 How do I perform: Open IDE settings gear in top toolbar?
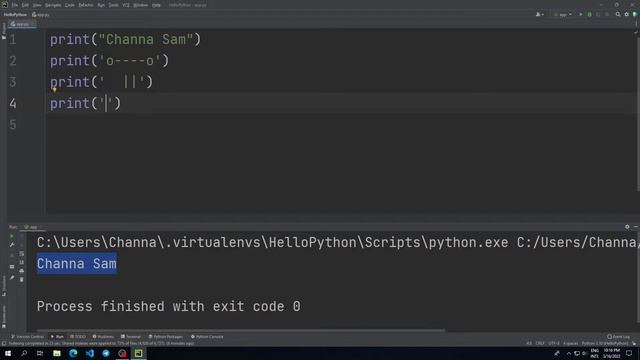tap(627, 14)
